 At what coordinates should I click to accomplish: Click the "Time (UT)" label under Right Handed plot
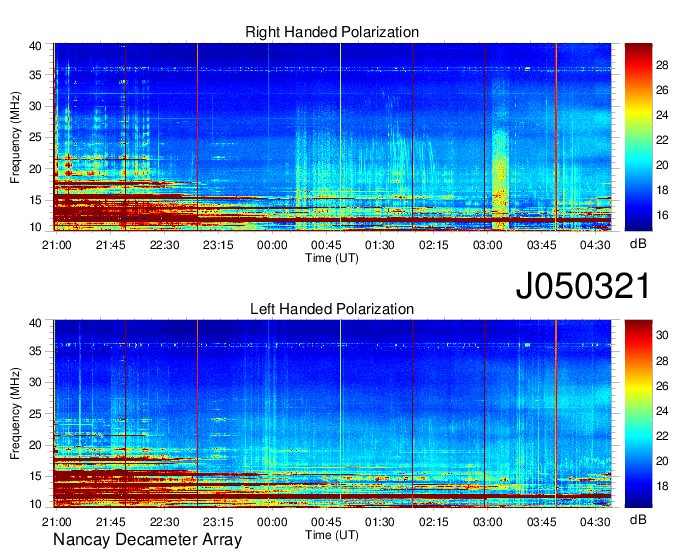click(x=332, y=258)
